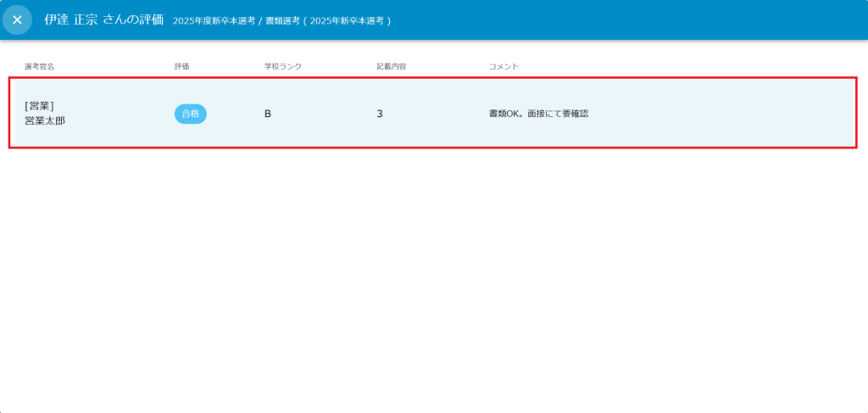This screenshot has width=868, height=413.
Task: Click the 記載内容 column header
Action: click(x=391, y=66)
